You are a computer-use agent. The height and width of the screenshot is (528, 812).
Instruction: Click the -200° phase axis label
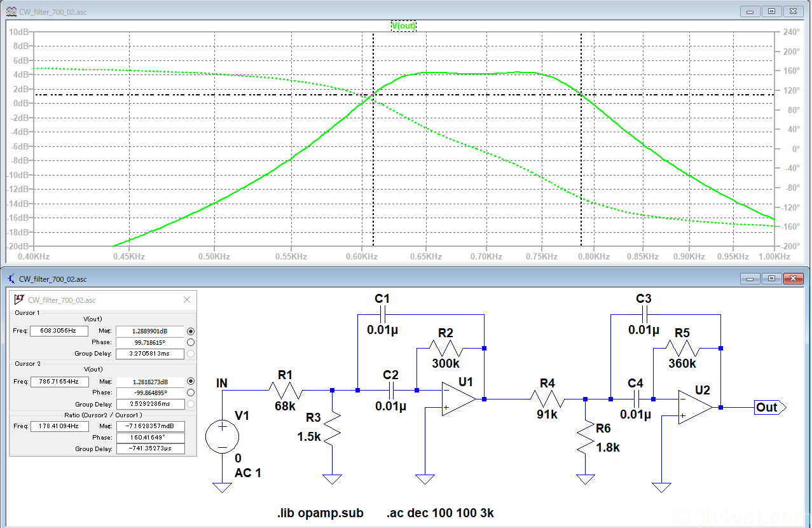pyautogui.click(x=790, y=247)
